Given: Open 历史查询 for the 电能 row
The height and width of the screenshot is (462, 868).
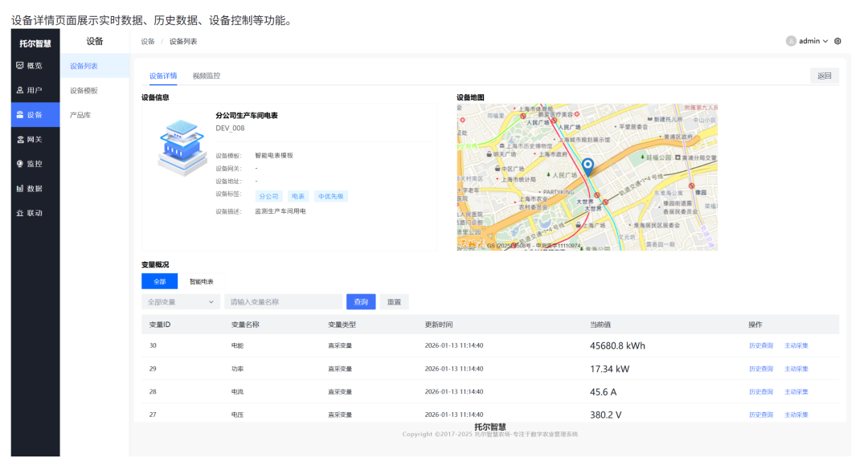Looking at the screenshot, I should click(x=761, y=345).
